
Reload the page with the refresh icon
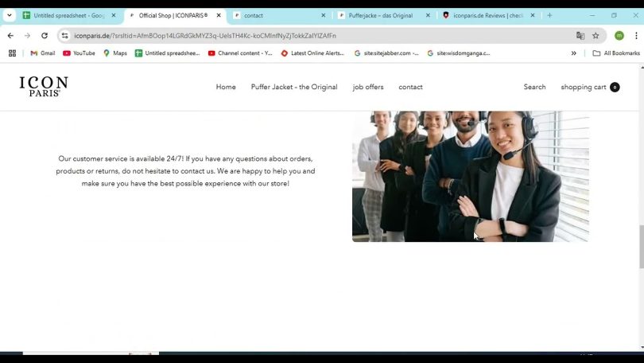[x=45, y=36]
